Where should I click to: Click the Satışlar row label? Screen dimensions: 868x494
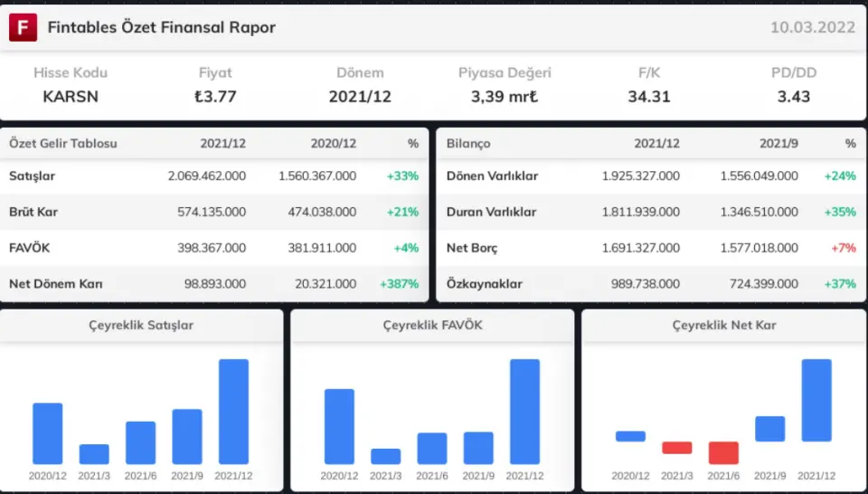coord(33,176)
